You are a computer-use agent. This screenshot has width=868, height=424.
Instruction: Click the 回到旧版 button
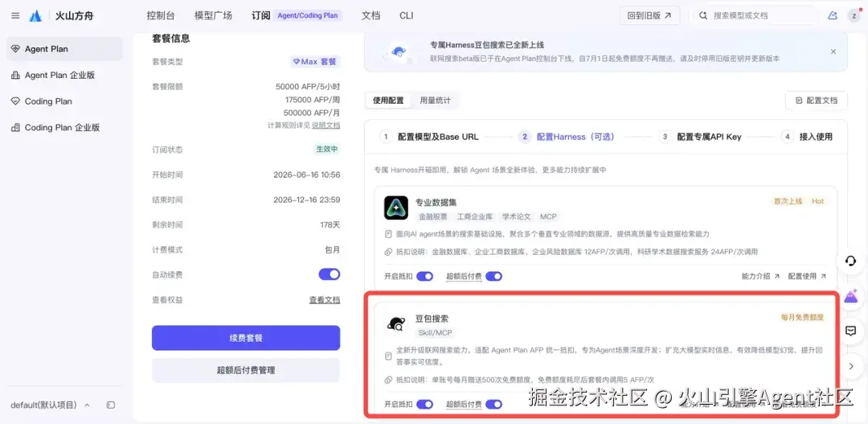coord(650,15)
